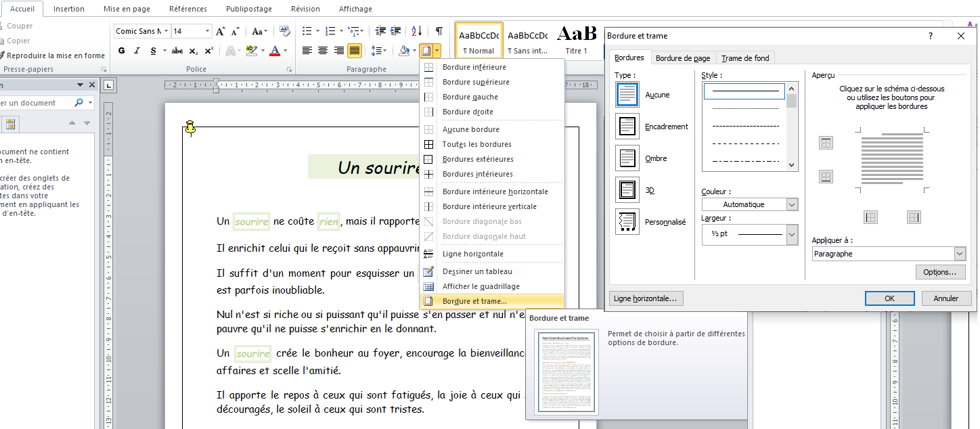Show paragraph marks with the pilcrow icon
This screenshot has width=980, height=429.
tap(439, 31)
